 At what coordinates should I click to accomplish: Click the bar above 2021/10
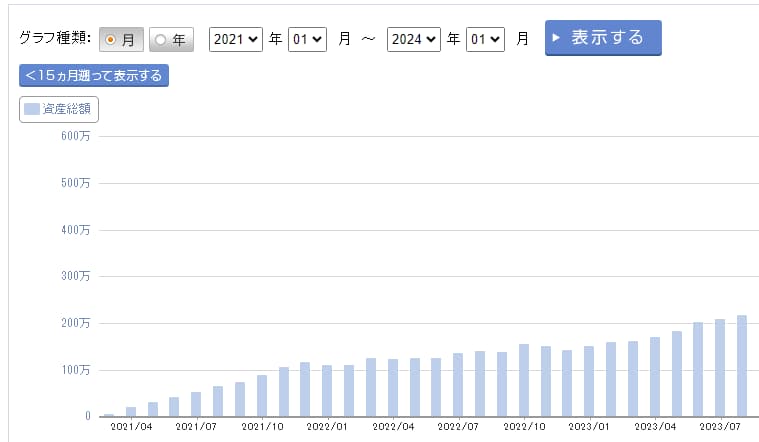(x=262, y=395)
